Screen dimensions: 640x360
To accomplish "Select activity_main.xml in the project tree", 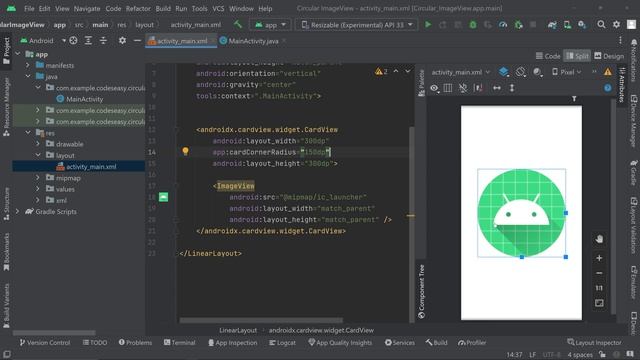I will 78,167.
